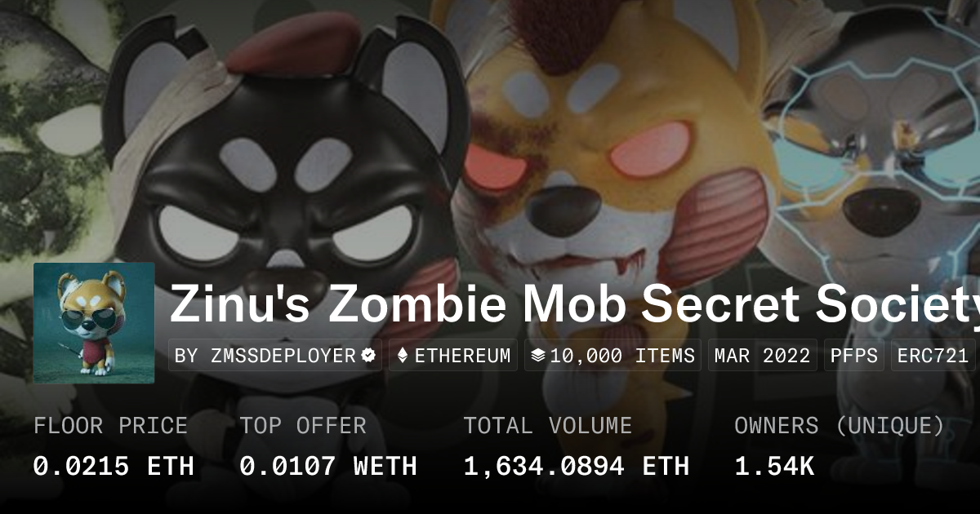Click the Ethereum diamond logo icon
Screen dimensions: 980x514
402,356
